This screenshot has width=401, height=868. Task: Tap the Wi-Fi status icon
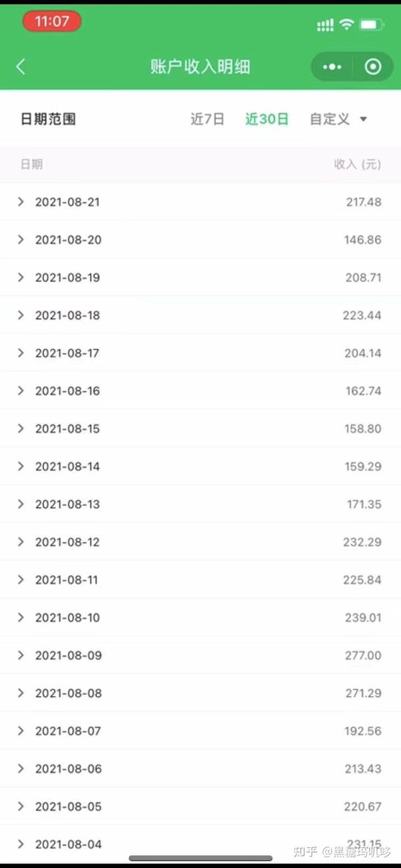point(346,25)
